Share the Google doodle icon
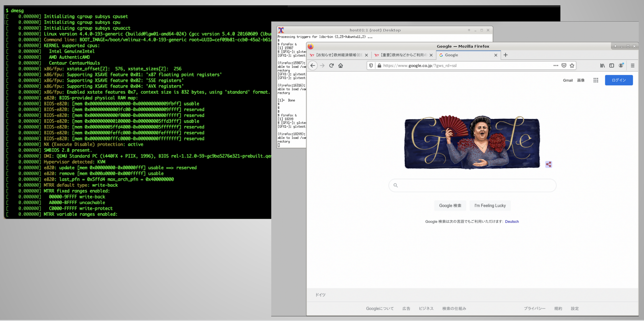Viewport: 644px width, 321px height. click(x=548, y=165)
